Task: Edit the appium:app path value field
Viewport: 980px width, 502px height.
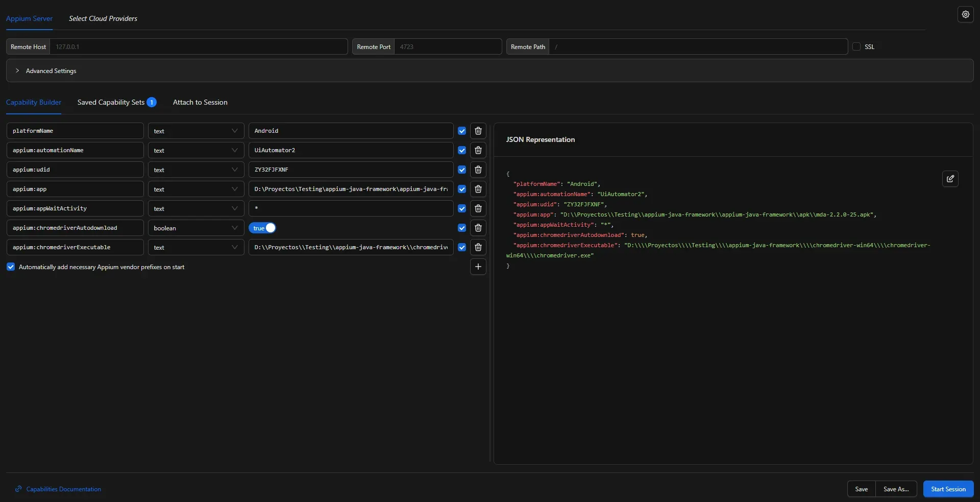Action: coord(351,189)
